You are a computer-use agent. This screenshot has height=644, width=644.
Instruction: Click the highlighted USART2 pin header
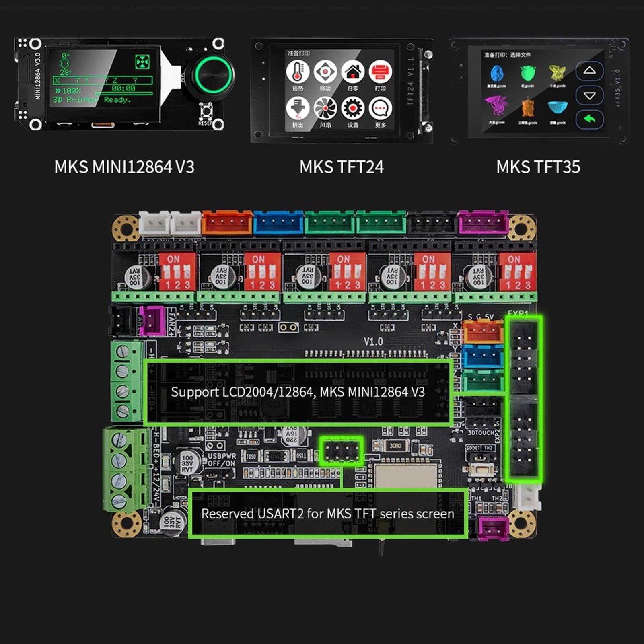342,451
